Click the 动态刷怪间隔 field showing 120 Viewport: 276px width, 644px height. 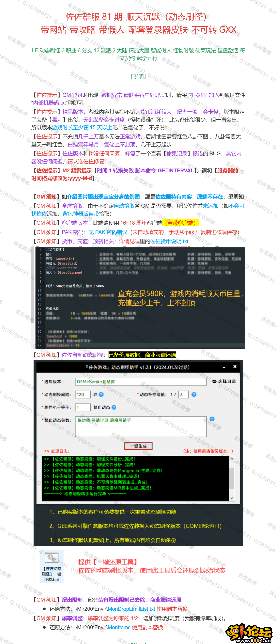tap(83, 394)
